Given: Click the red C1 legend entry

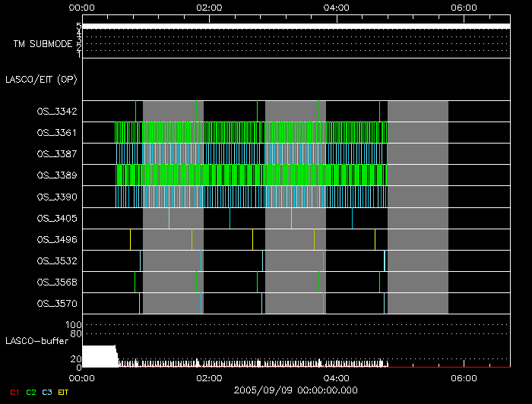Looking at the screenshot, I should [x=11, y=393].
